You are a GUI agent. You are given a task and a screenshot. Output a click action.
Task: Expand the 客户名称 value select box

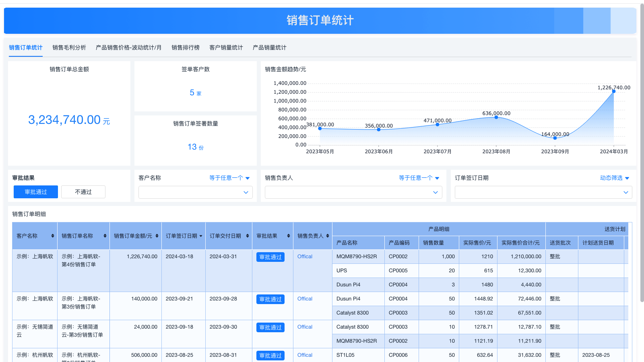coord(196,192)
